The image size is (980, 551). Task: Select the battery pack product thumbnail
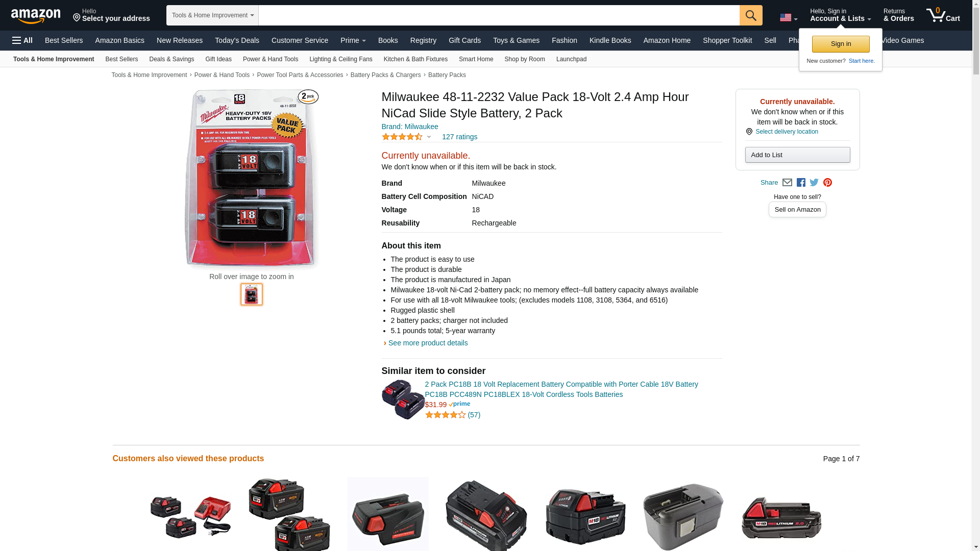[x=252, y=294]
